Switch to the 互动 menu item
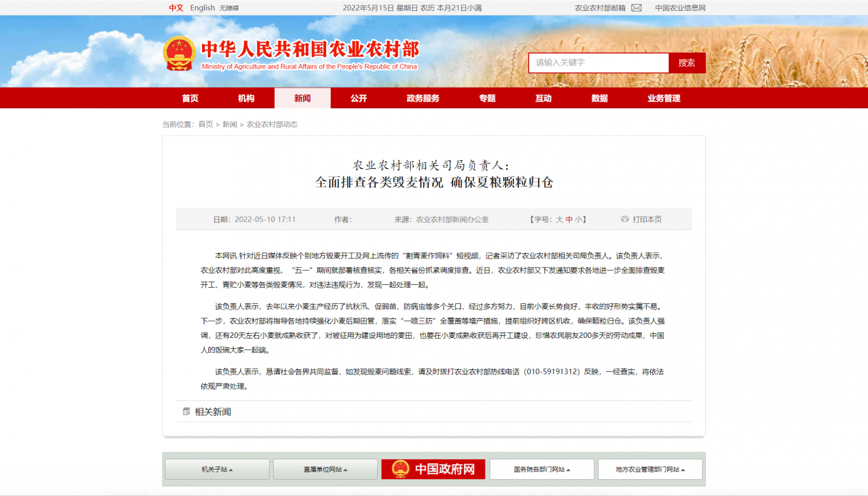Image resolution: width=868 pixels, height=496 pixels. pyautogui.click(x=542, y=98)
